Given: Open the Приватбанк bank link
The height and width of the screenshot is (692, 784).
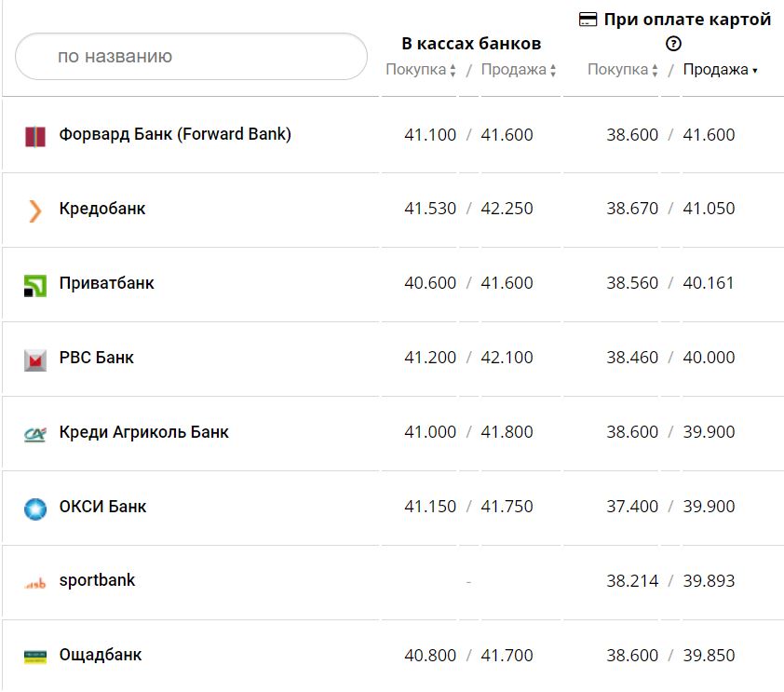Looking at the screenshot, I should pyautogui.click(x=106, y=283).
